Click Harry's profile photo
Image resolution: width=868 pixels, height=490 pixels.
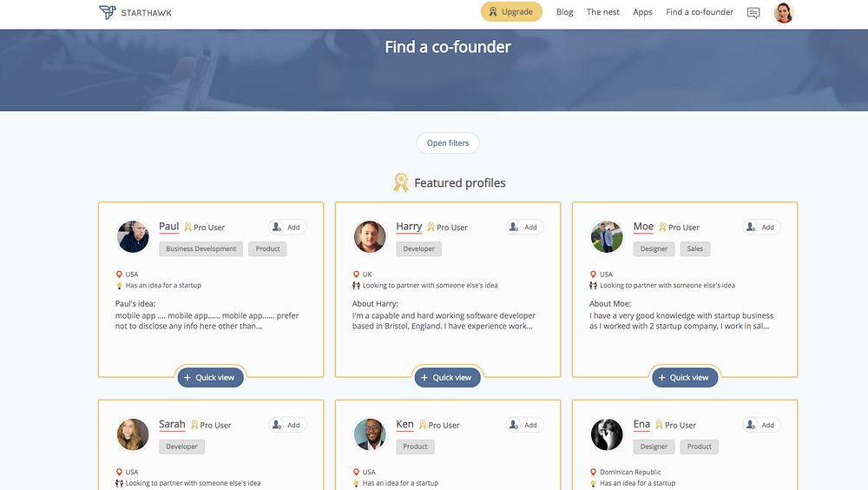370,236
